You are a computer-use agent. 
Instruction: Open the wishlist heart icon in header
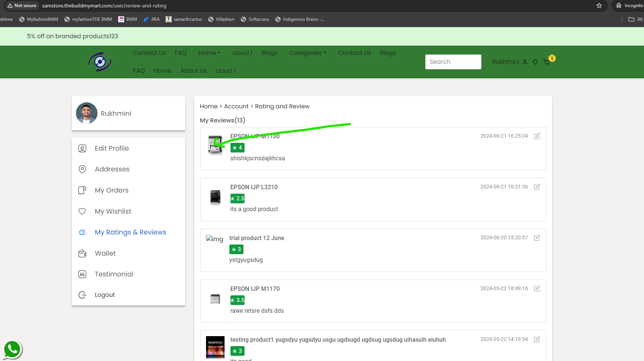535,62
